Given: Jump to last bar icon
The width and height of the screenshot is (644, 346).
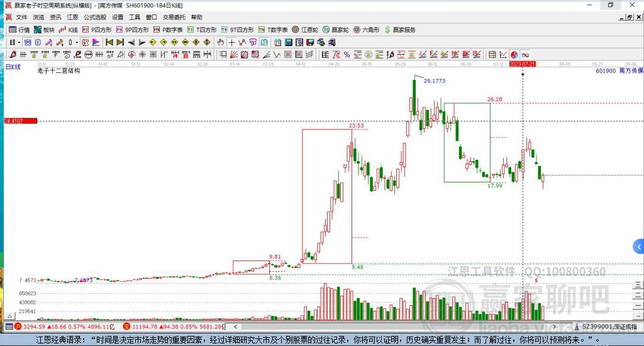Looking at the screenshot, I should click(120, 42).
